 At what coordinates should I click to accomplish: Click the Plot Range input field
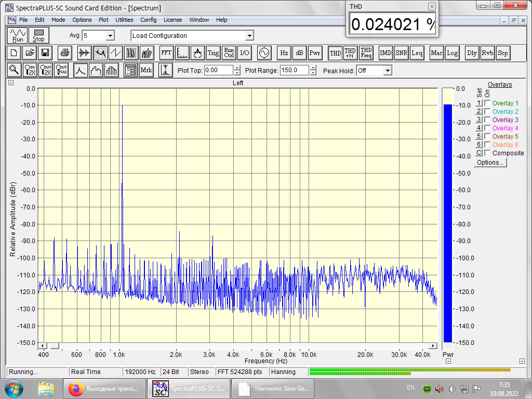[294, 71]
